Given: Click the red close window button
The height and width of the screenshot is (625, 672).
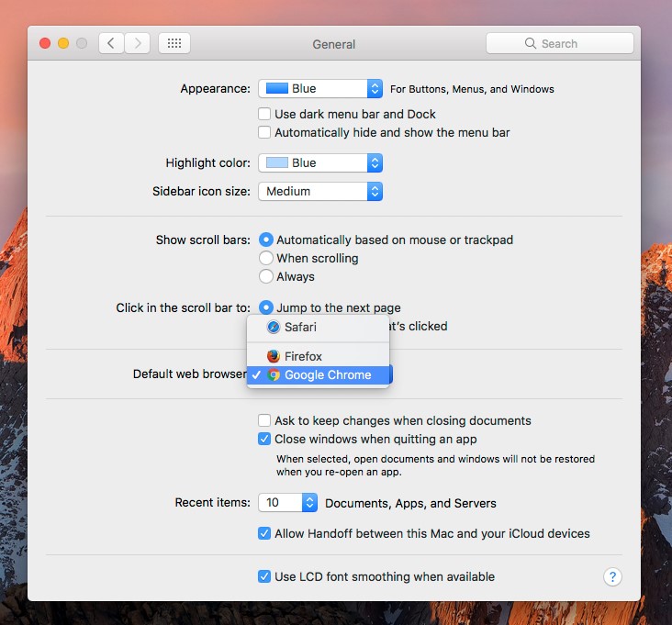Looking at the screenshot, I should coord(45,43).
